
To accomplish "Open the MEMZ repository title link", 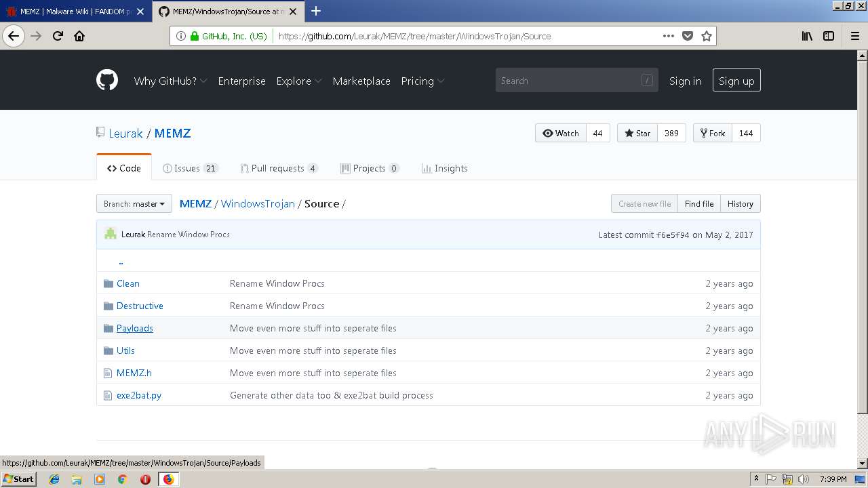I will [x=172, y=133].
